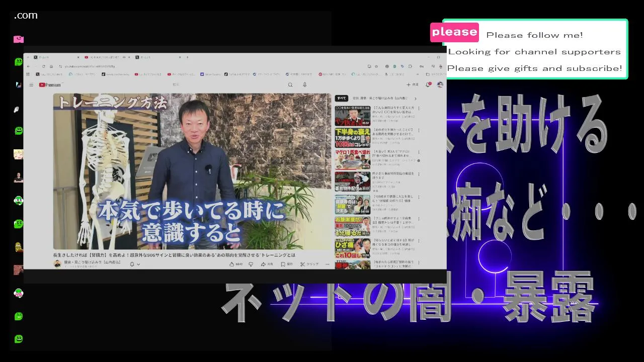Open options for the マグロ video

point(419,152)
